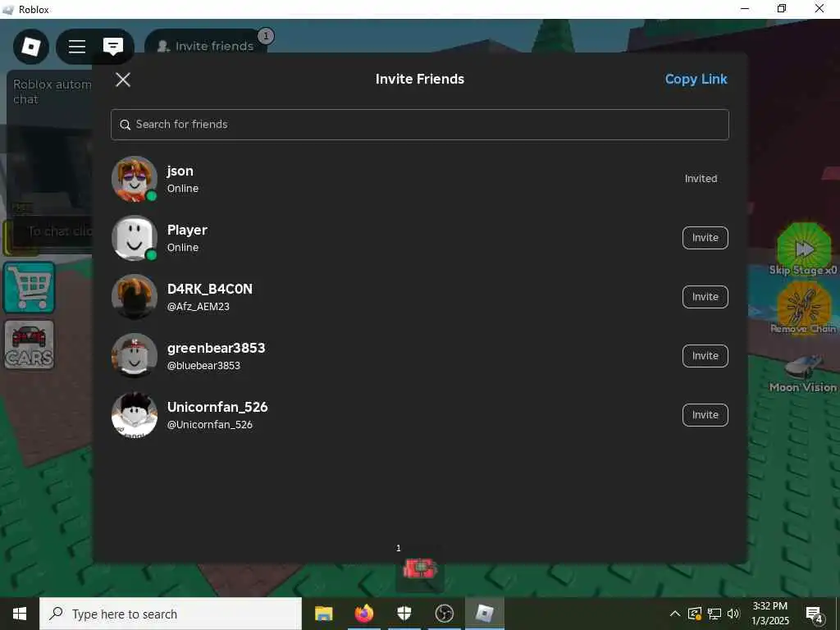
Task: Select the json friend name
Action: pos(180,171)
